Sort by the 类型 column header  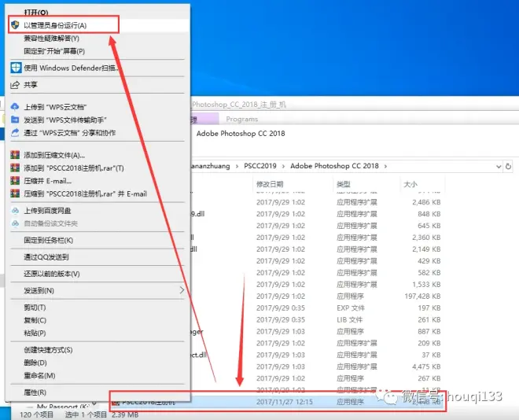click(x=344, y=184)
